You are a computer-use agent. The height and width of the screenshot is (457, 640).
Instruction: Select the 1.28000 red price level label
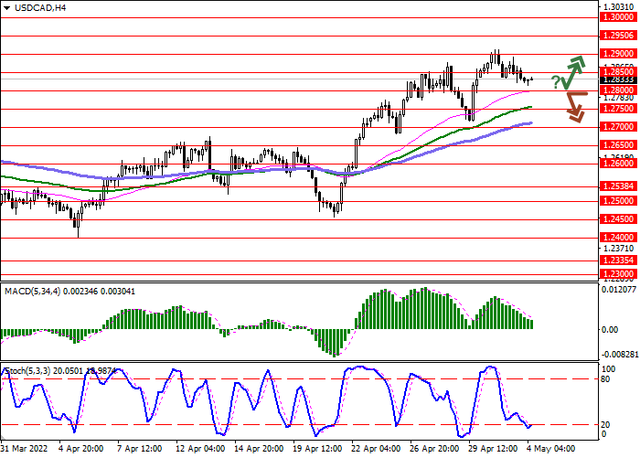(x=618, y=90)
